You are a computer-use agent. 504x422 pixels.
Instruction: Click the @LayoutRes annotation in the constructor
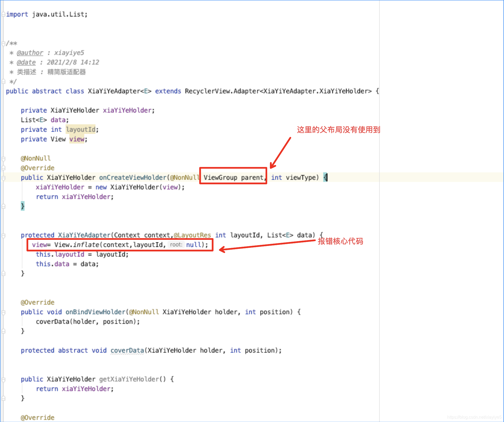[x=192, y=235]
